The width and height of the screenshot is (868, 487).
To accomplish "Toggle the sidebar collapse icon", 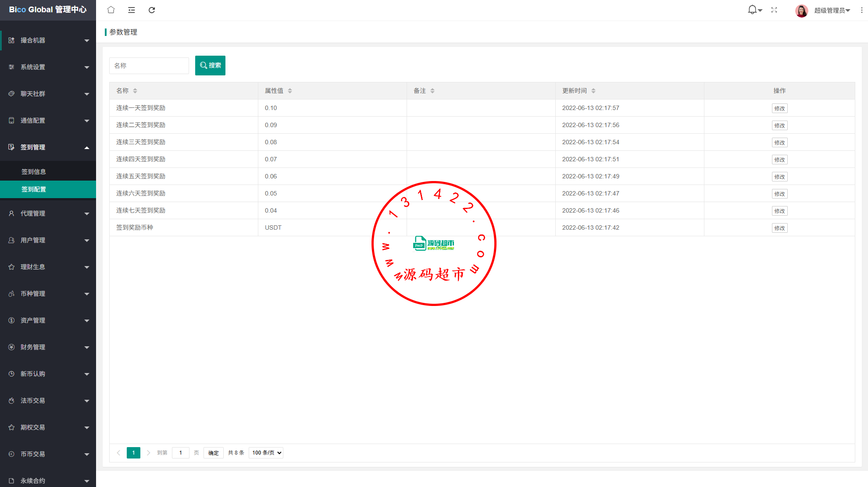I will pos(131,10).
